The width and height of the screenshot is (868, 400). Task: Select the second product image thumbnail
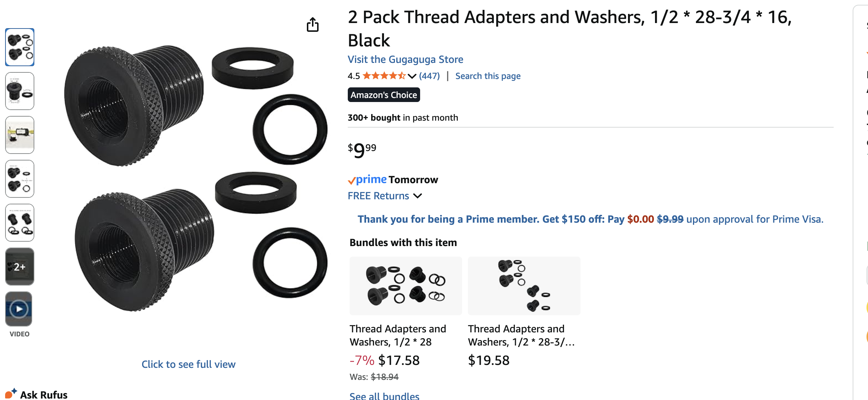pos(20,91)
